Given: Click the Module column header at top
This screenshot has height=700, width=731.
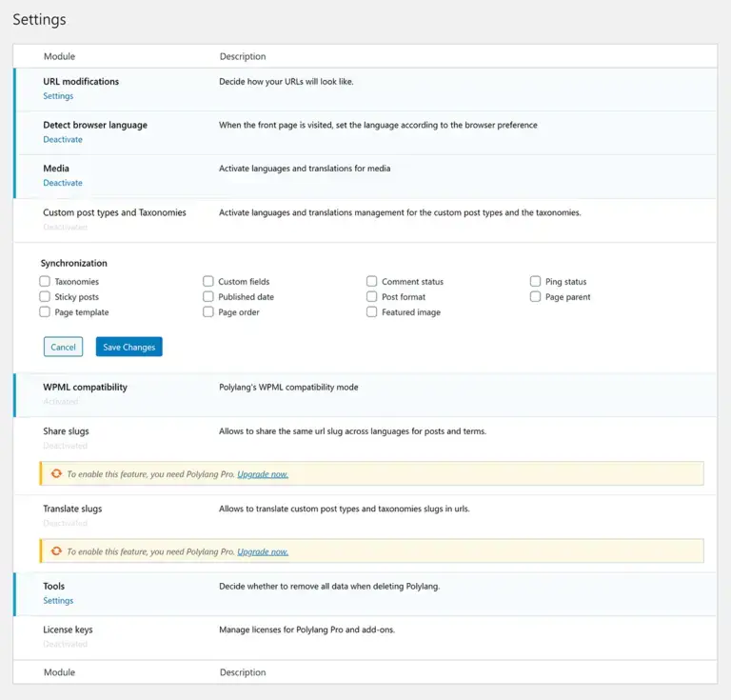Looking at the screenshot, I should pyautogui.click(x=59, y=56).
